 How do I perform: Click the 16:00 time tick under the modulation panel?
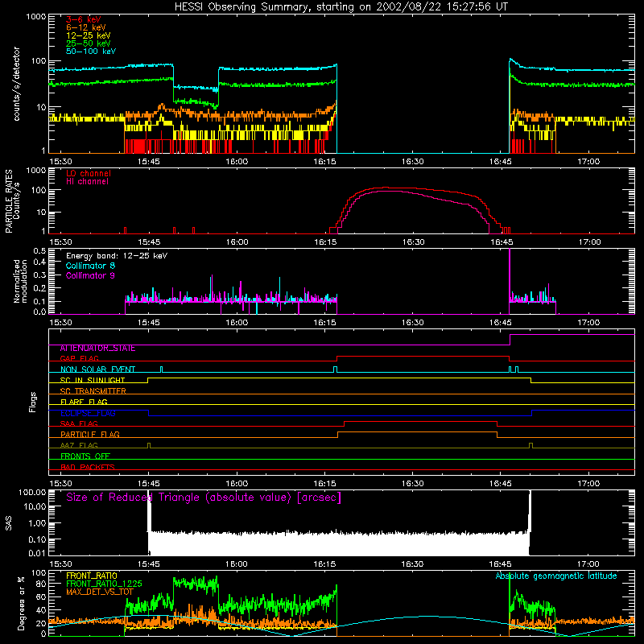[x=237, y=323]
